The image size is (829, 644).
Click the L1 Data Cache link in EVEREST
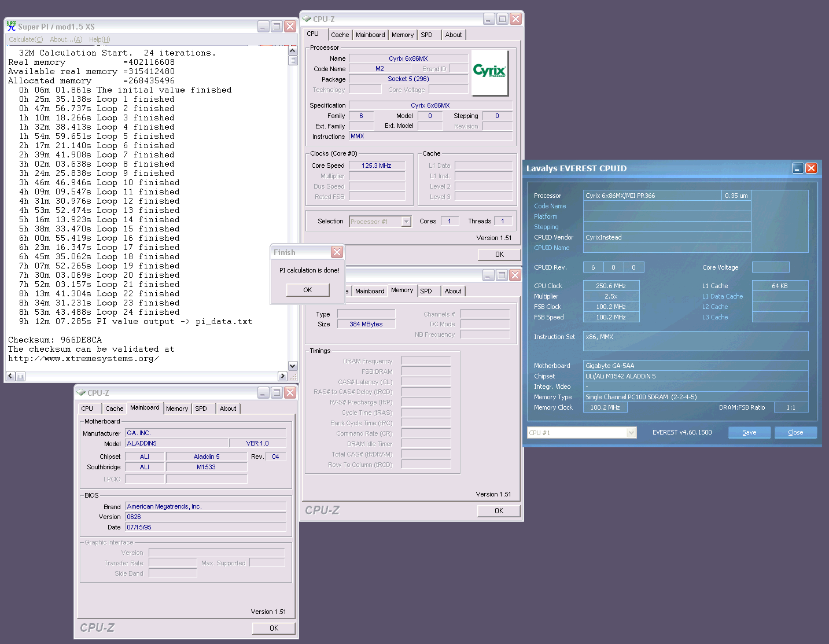pos(723,296)
